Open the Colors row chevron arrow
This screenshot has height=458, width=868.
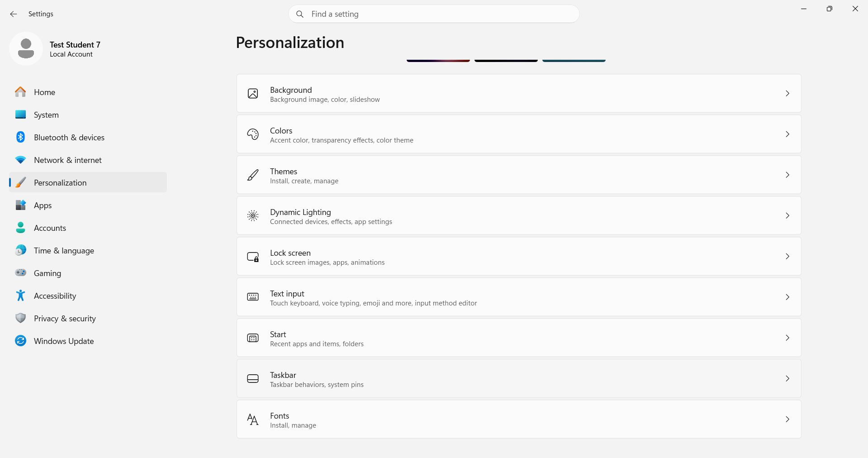787,134
